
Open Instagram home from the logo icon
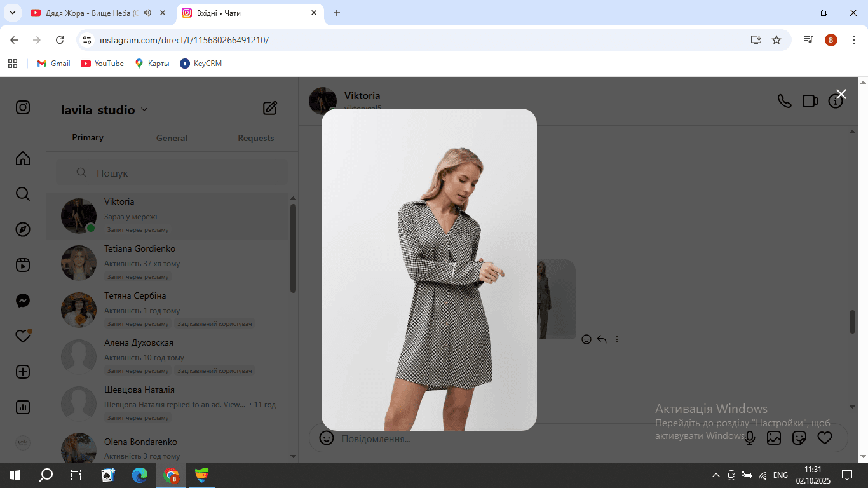(x=23, y=107)
